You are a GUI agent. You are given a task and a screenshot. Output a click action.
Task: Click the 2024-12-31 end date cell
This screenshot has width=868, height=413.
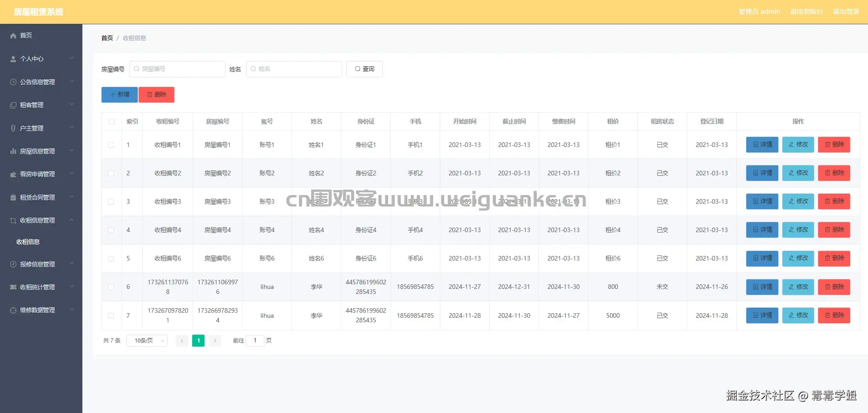click(514, 287)
